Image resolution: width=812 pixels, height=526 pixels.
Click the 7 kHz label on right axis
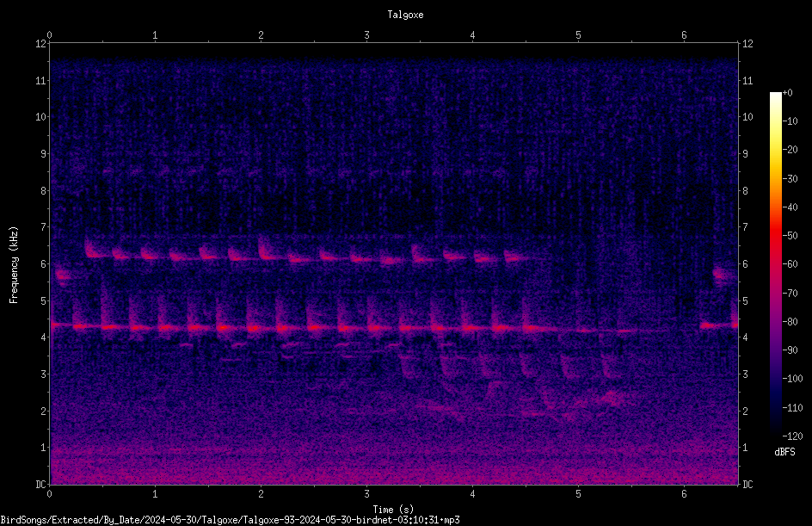pyautogui.click(x=745, y=227)
